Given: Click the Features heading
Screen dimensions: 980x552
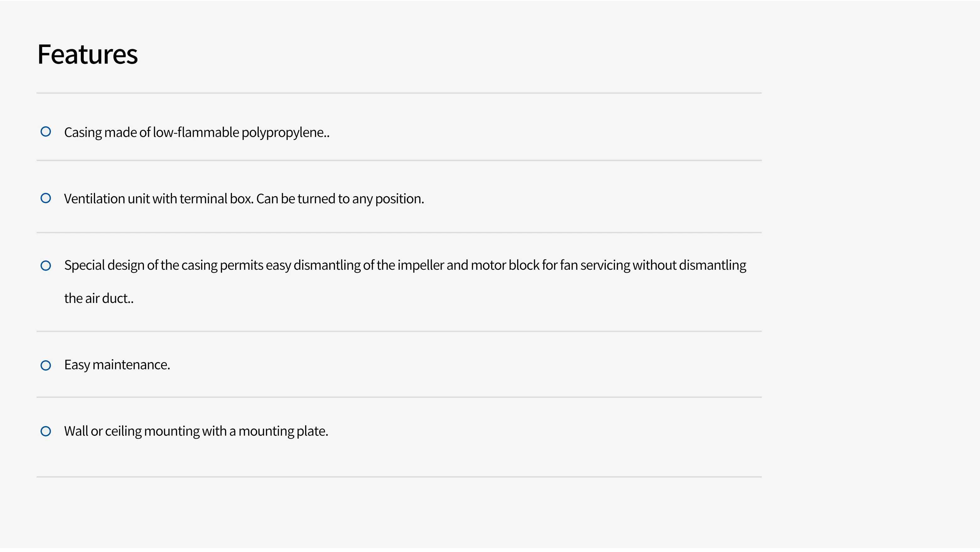Looking at the screenshot, I should pos(87,55).
